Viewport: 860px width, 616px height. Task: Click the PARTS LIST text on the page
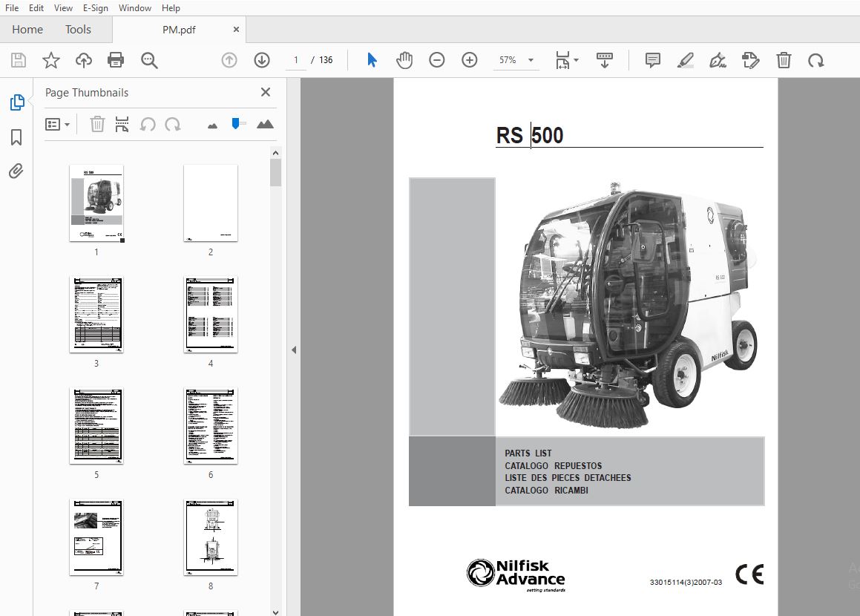point(528,453)
